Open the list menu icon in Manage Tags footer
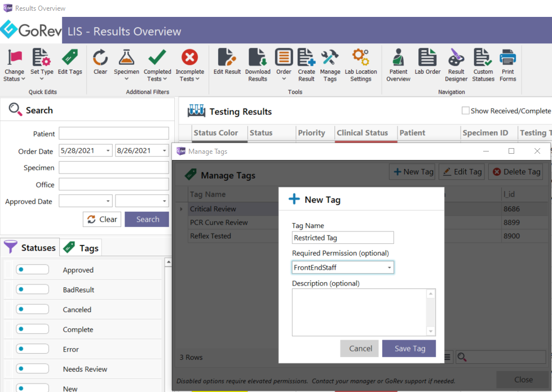The image size is (552, 392). 447,357
